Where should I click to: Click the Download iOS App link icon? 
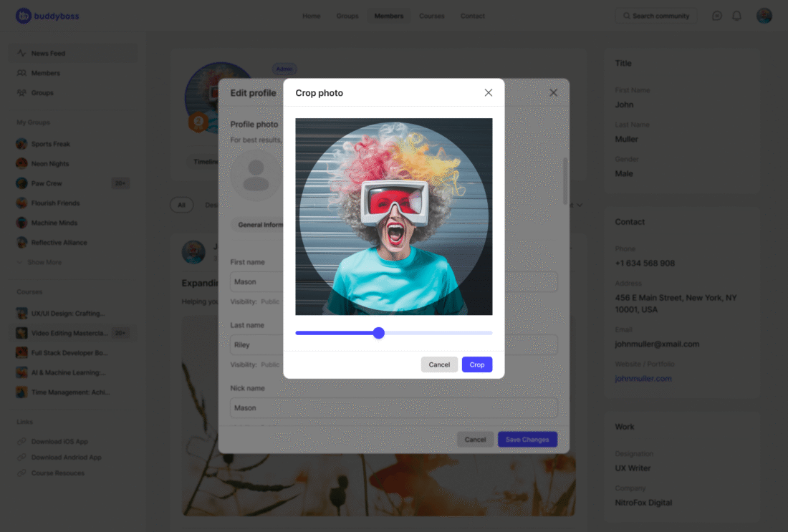click(x=22, y=442)
